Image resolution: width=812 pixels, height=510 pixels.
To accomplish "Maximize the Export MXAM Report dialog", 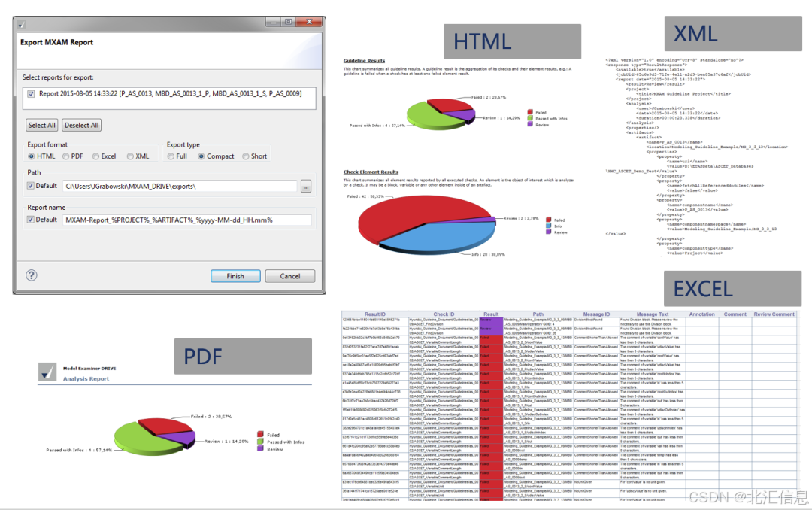I will 289,22.
